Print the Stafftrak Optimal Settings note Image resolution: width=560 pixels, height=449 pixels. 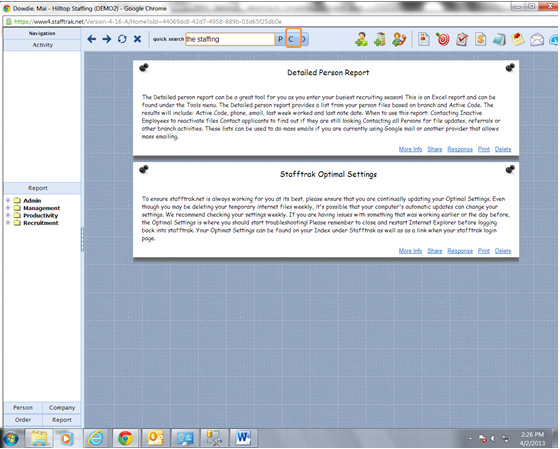[484, 251]
